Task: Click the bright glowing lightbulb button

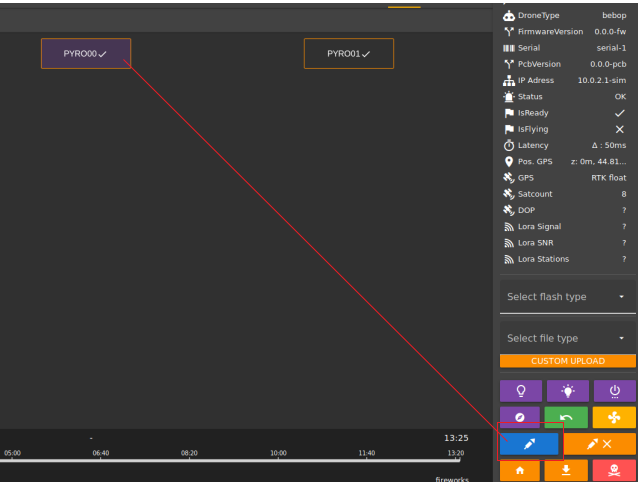Action: [567, 391]
